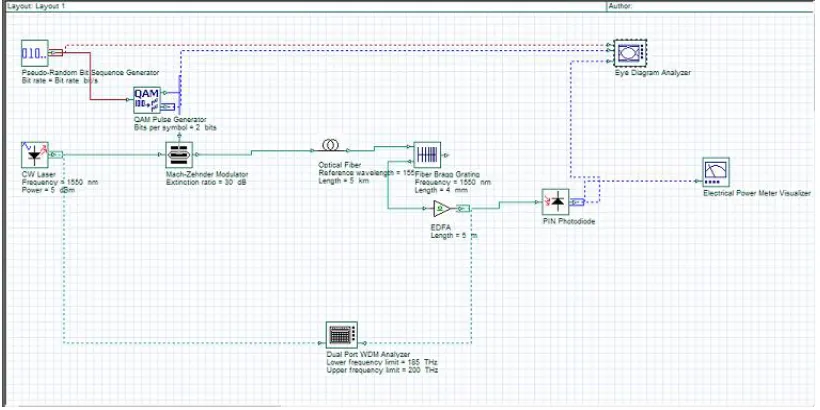The width and height of the screenshot is (820, 410).
Task: Click the bit sequence generator output port
Action: click(56, 52)
